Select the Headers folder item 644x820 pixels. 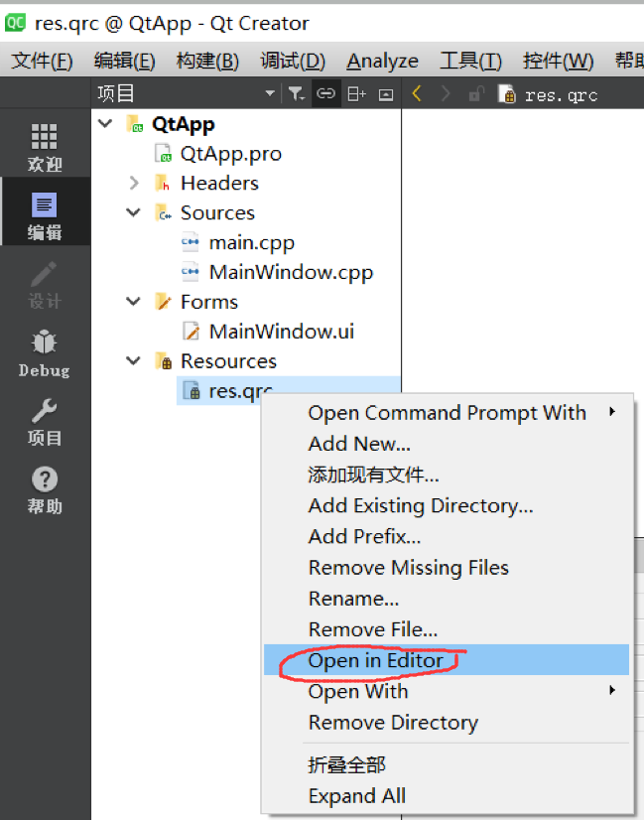tap(219, 183)
